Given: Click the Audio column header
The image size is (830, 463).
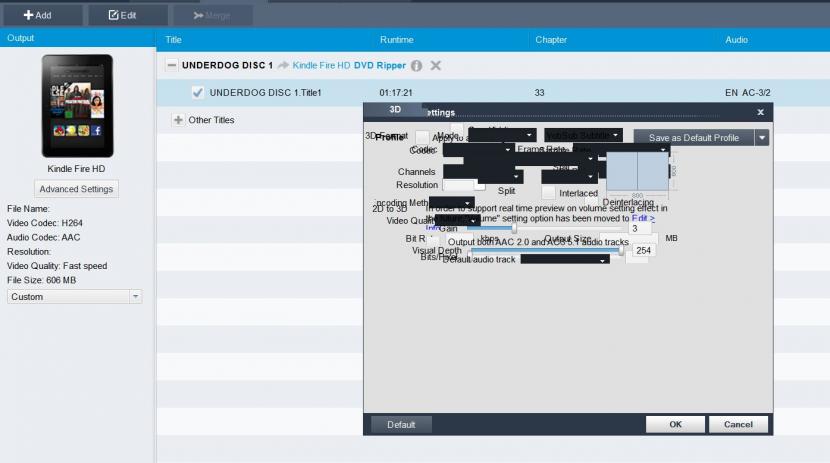Looking at the screenshot, I should tap(736, 40).
